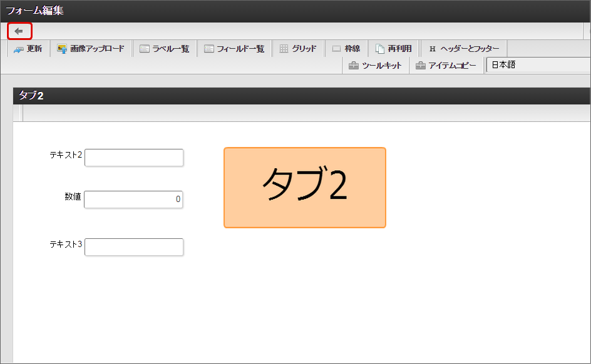Click the back arrow navigation icon
Image resolution: width=591 pixels, height=364 pixels.
click(18, 31)
